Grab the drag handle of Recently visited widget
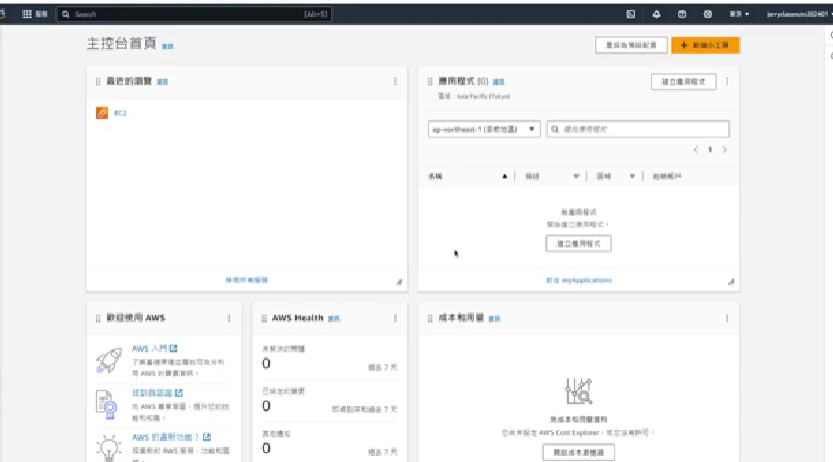 pos(98,81)
